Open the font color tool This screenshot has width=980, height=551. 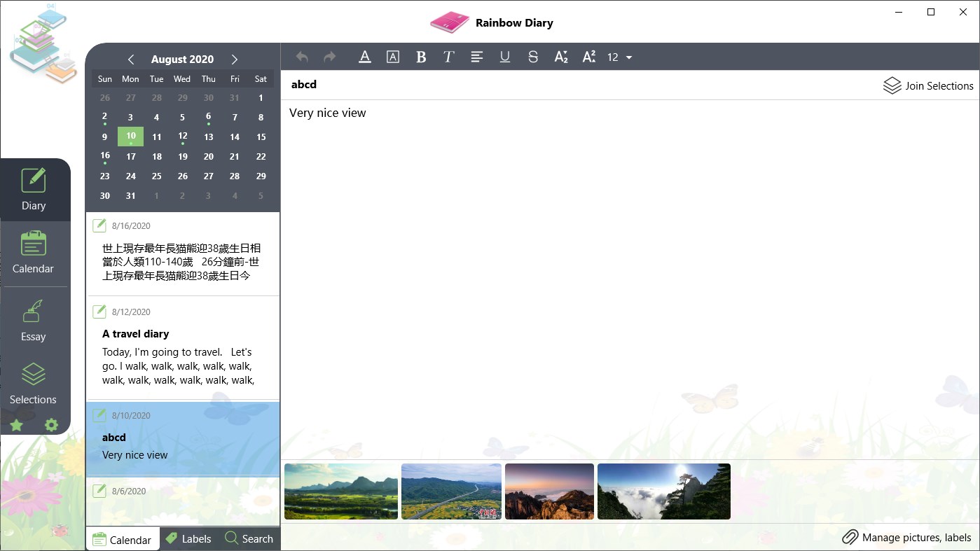[365, 57]
